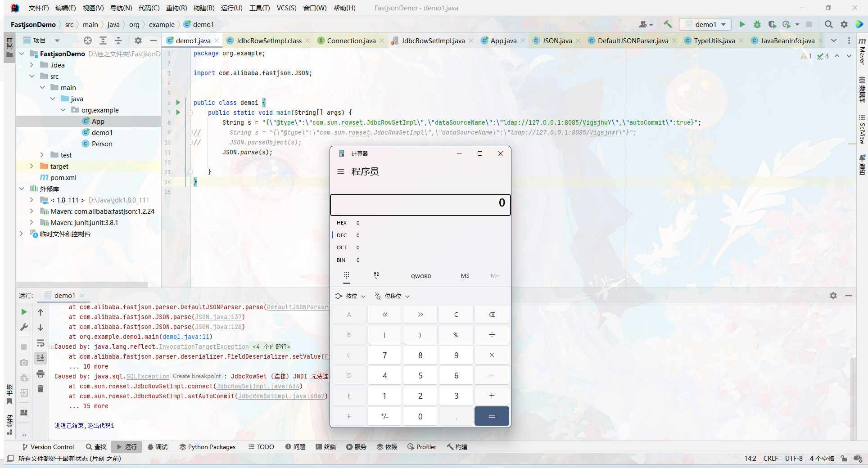Open the Python Packages tool window
The width and height of the screenshot is (868, 468).
(208, 447)
